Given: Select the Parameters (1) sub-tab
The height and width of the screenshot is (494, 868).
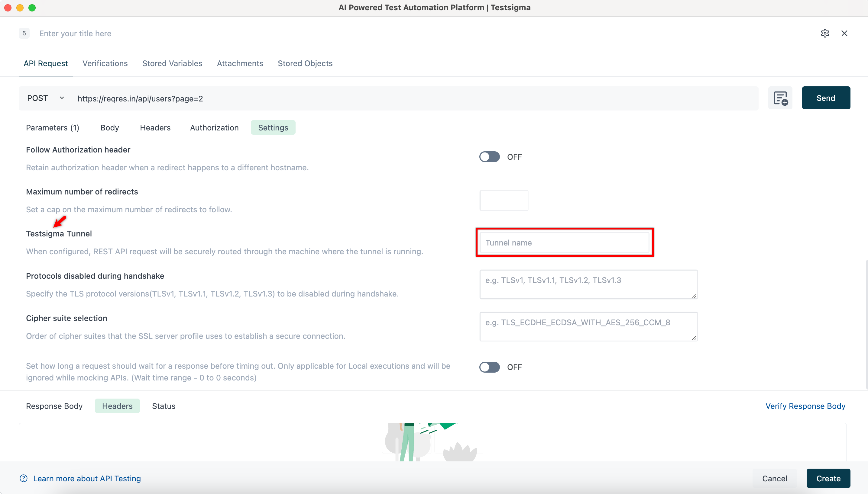Looking at the screenshot, I should click(53, 127).
